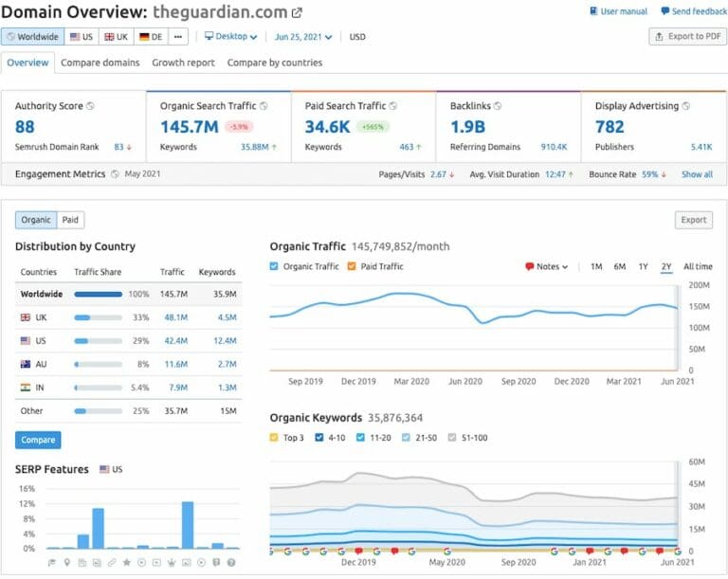Open the Jun 25, 2021 date dropdown

[x=303, y=37]
